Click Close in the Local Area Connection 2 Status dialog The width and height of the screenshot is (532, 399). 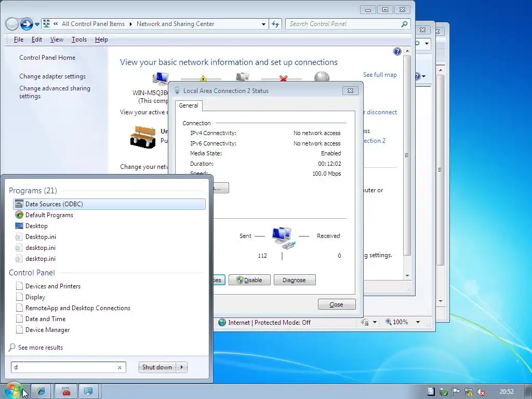pyautogui.click(x=337, y=304)
